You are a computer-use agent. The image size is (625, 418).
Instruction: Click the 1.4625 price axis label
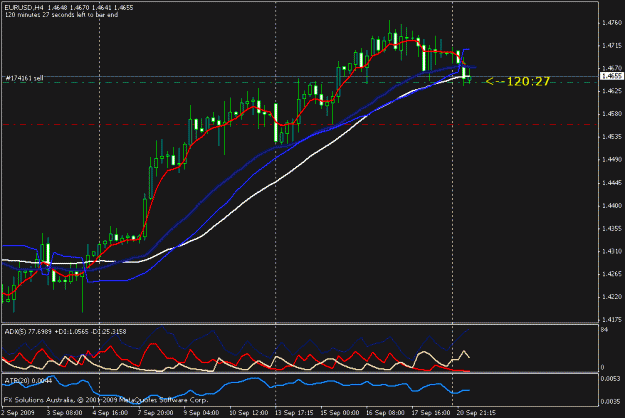click(x=612, y=91)
